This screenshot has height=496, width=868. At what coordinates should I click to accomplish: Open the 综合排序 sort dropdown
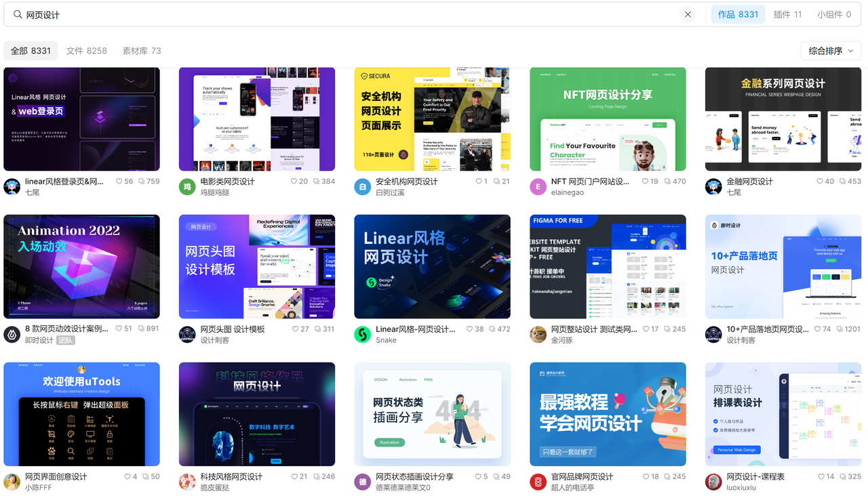coord(831,51)
